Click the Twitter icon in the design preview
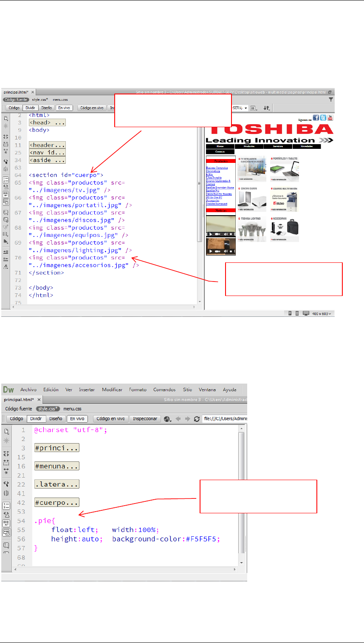The height and width of the screenshot is (643, 364). 323,118
